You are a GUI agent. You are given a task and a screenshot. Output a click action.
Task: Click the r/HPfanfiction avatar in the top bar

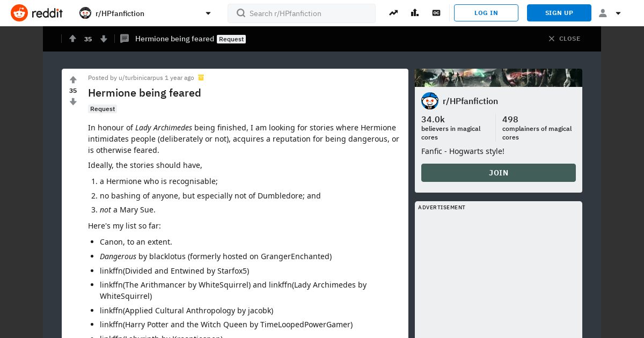(x=85, y=13)
